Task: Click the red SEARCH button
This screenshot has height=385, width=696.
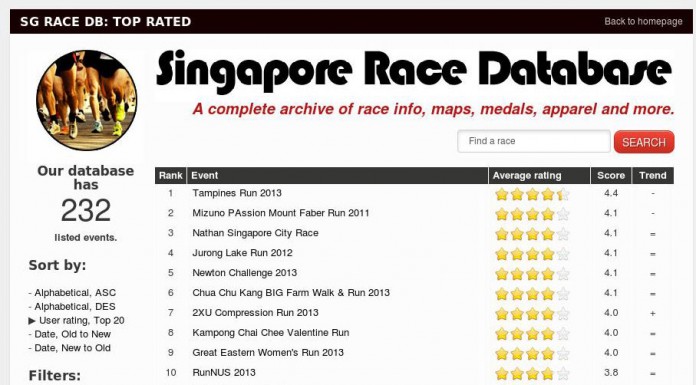Action: 644,142
